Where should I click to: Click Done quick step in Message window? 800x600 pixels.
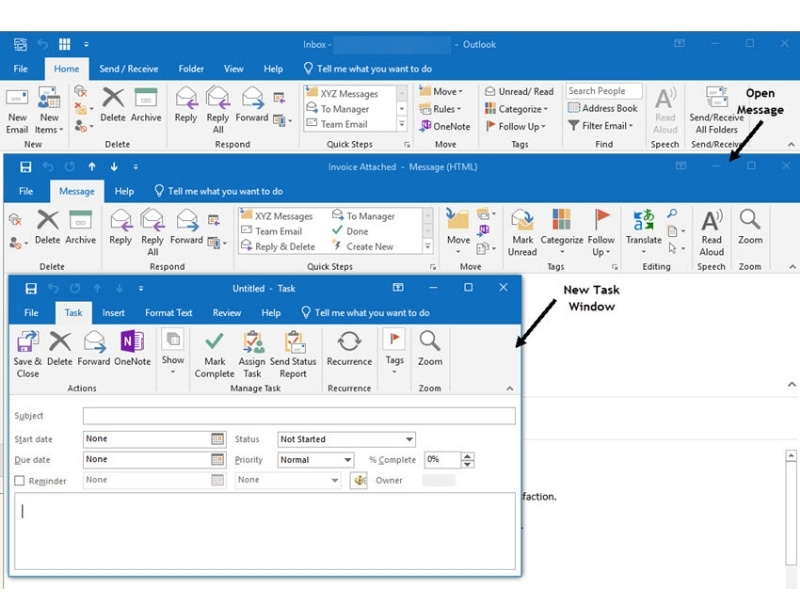point(351,231)
